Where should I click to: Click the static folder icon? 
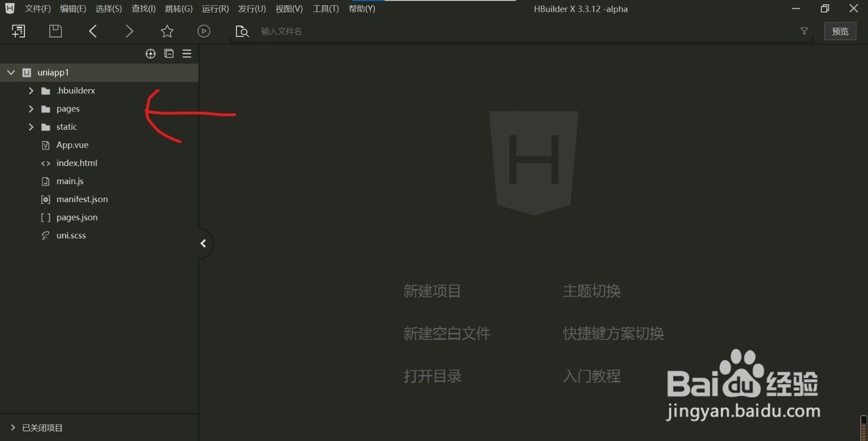coord(46,127)
